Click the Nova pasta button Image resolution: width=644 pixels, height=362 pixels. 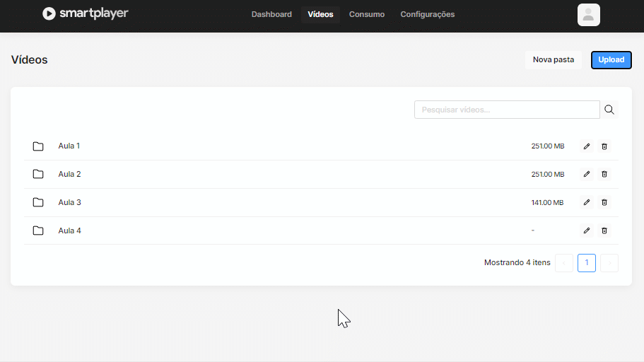click(554, 60)
